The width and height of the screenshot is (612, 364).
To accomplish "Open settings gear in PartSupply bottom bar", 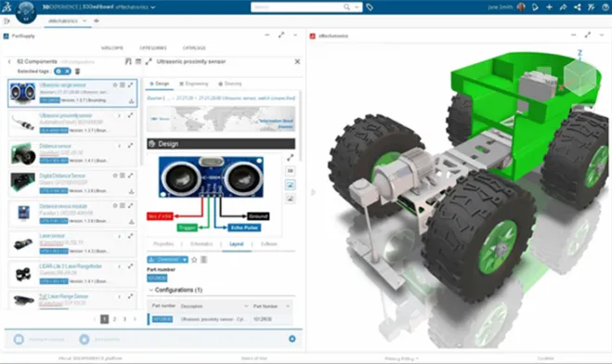I will (292, 339).
